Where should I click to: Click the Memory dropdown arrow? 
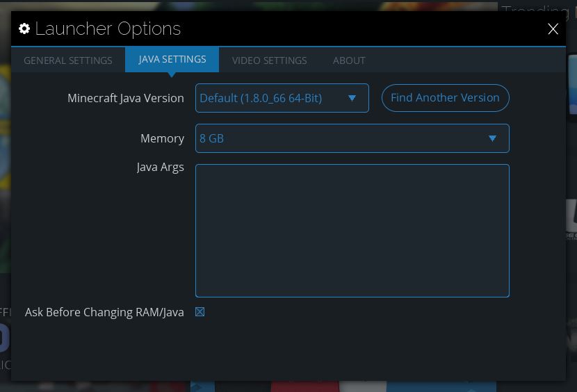click(x=492, y=138)
